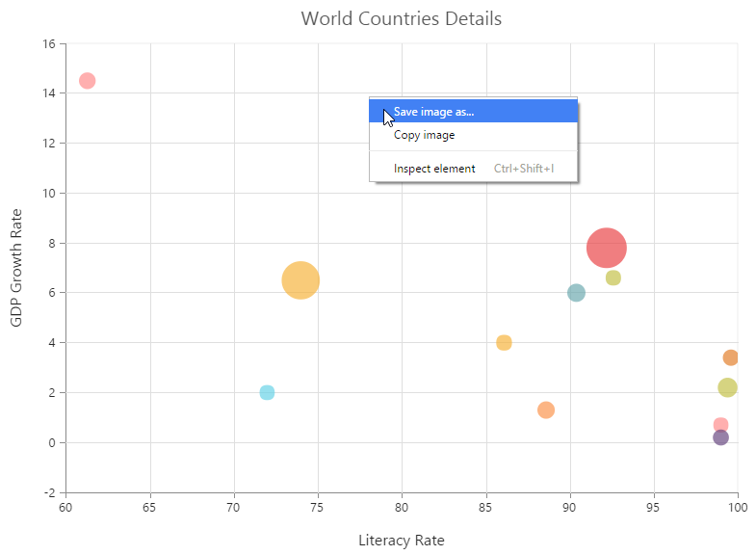
Task: Click the 'World Countries Details' chart title
Action: (x=401, y=19)
